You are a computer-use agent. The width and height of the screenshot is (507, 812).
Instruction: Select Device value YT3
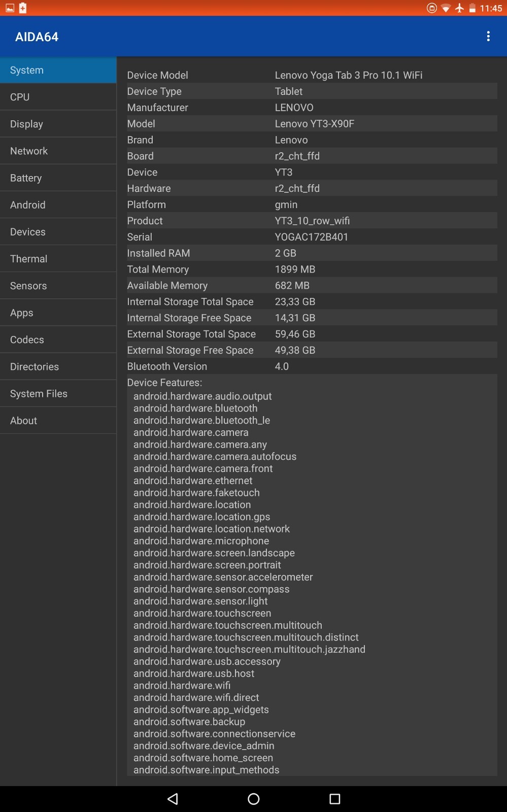[284, 173]
